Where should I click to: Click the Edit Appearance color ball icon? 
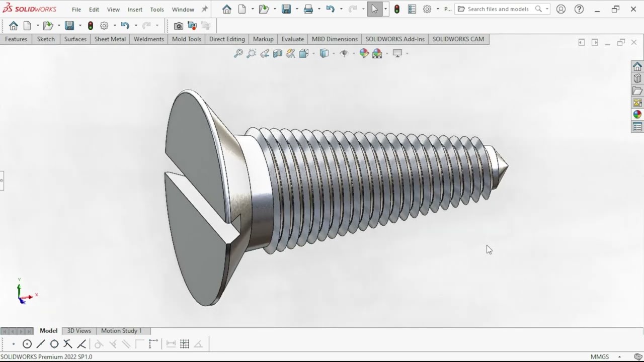click(x=364, y=53)
